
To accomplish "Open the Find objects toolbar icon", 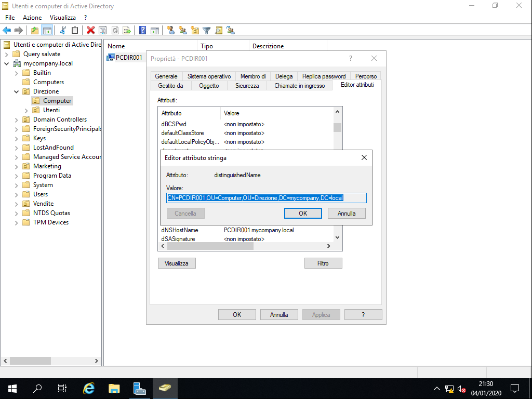I will (x=219, y=30).
